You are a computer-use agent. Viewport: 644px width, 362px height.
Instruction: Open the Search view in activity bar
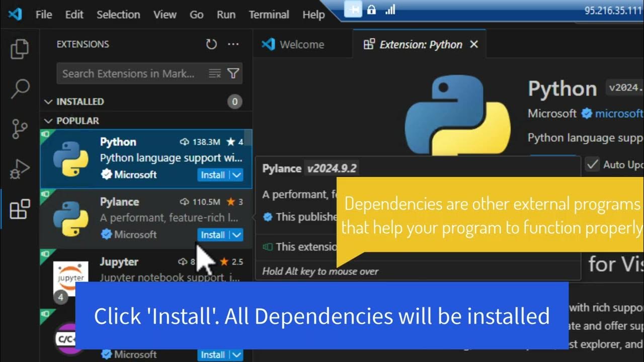[20, 89]
